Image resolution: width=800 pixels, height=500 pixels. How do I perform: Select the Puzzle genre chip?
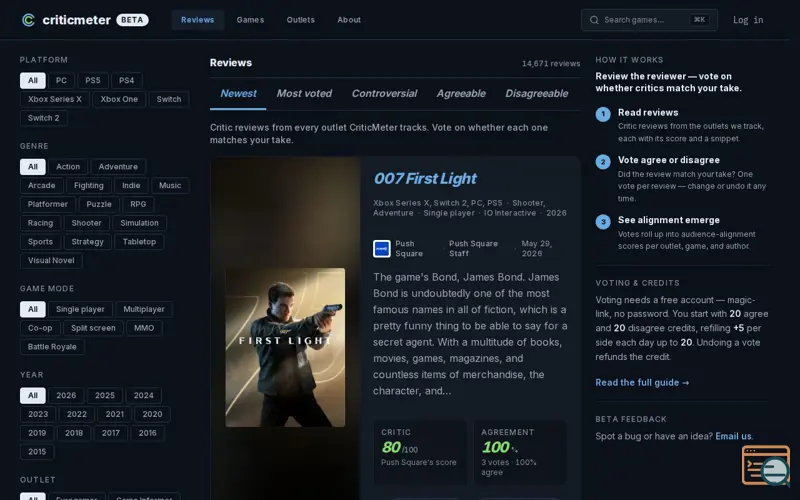99,205
